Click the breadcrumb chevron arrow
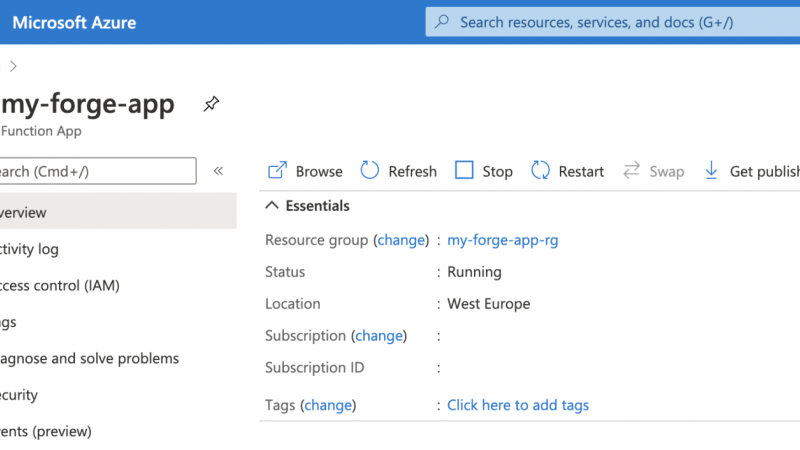The image size is (800, 450). [x=14, y=66]
